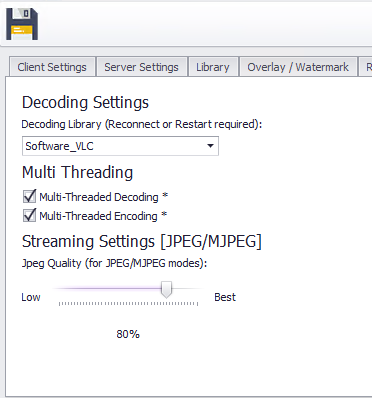Click the floppy disk Save icon
This screenshot has width=372, height=398.
click(22, 24)
